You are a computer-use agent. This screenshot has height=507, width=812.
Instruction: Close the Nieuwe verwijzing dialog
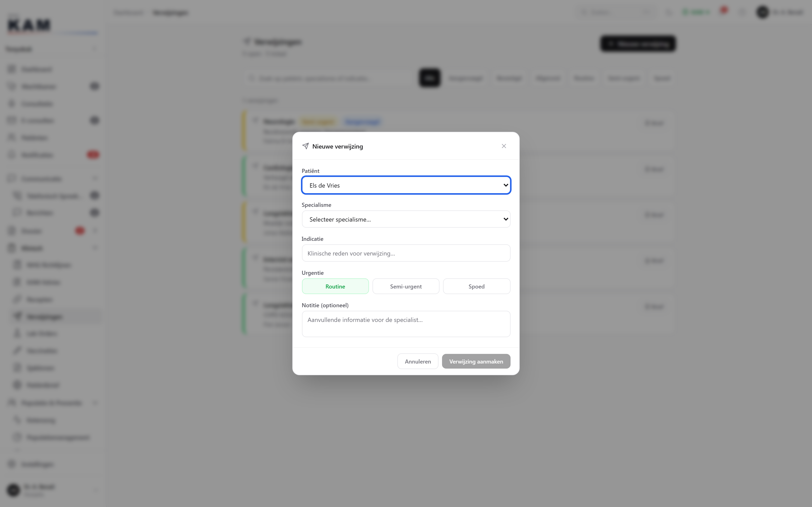[504, 146]
